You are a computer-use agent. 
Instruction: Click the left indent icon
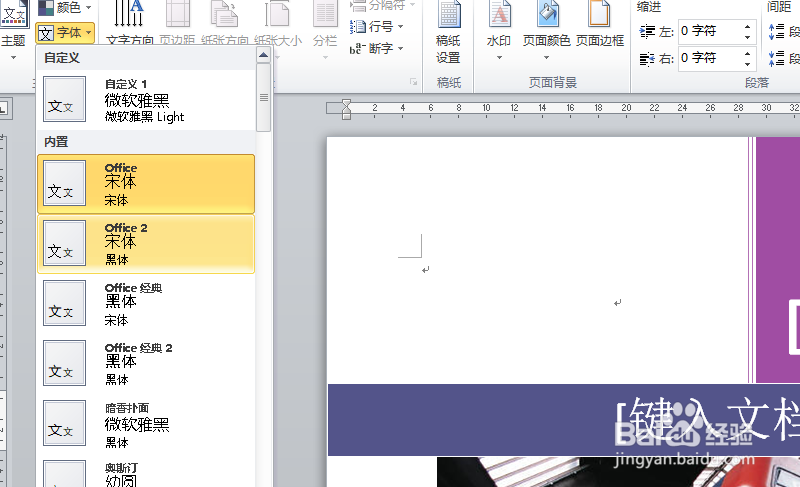coord(647,32)
